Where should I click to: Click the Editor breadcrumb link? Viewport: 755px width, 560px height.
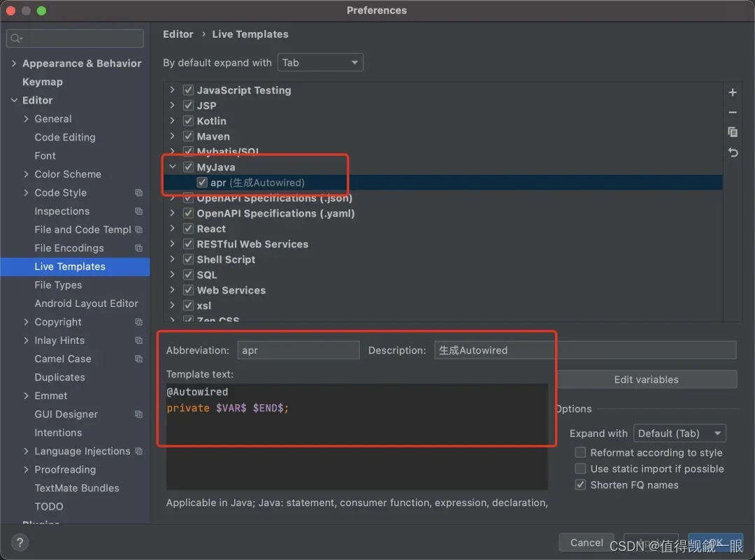click(178, 34)
